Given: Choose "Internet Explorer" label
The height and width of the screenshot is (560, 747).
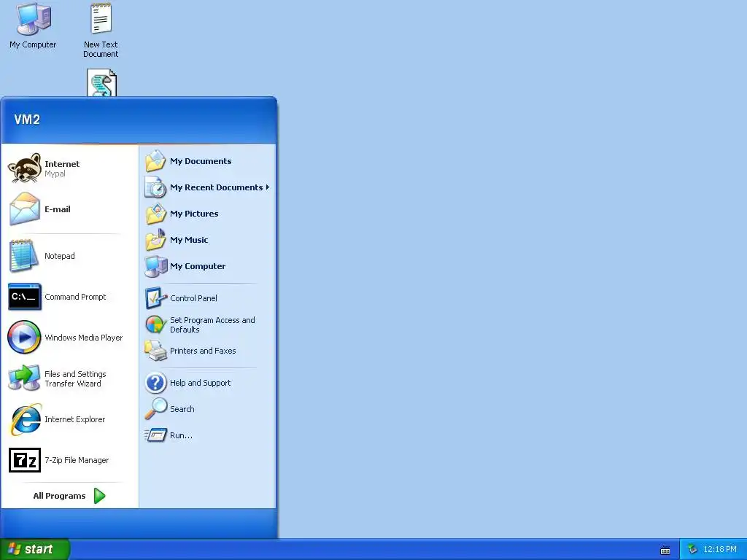Looking at the screenshot, I should coord(75,419).
